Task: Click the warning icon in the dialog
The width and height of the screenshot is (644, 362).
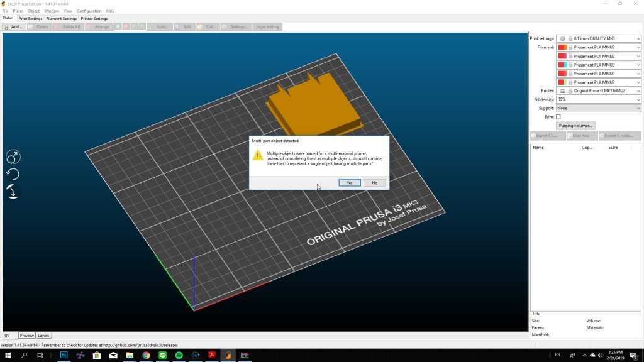Action: click(x=258, y=155)
